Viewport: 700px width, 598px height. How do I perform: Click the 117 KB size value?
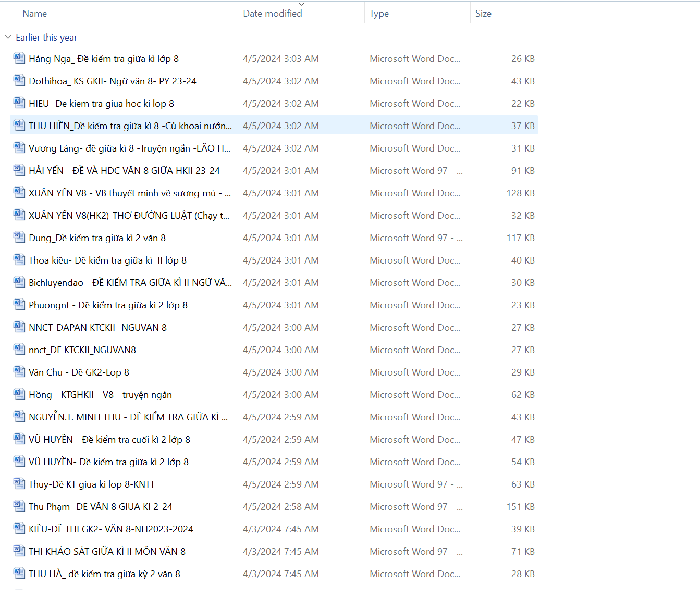521,238
